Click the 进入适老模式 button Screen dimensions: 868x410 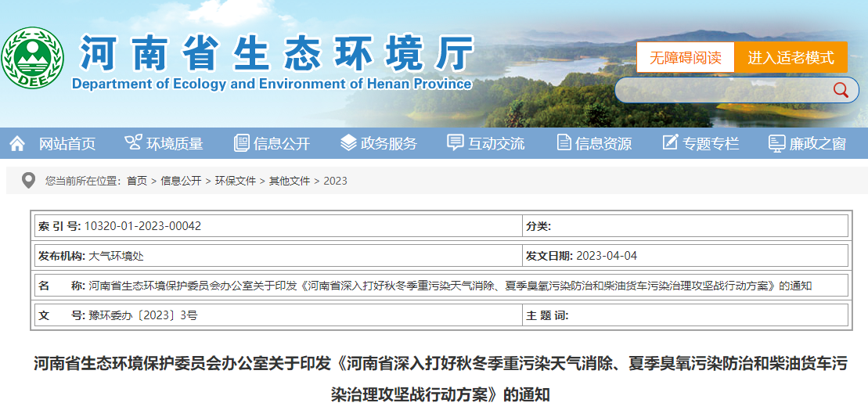[x=791, y=58]
